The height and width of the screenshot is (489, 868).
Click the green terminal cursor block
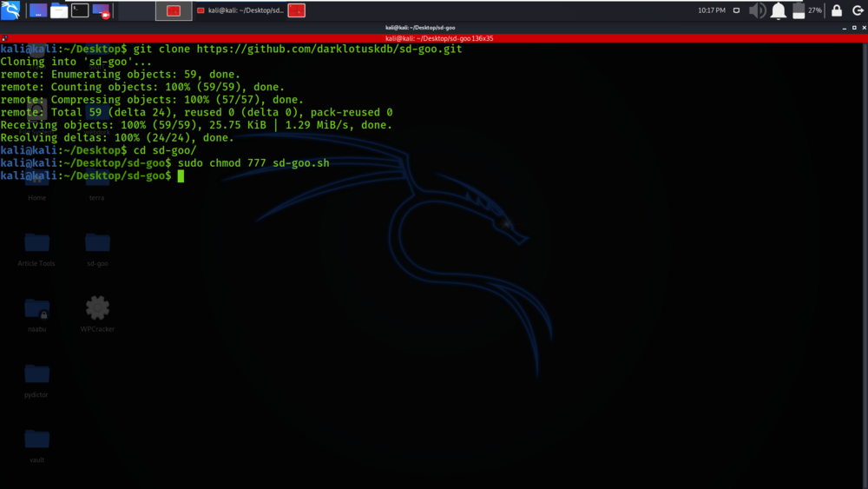point(181,176)
